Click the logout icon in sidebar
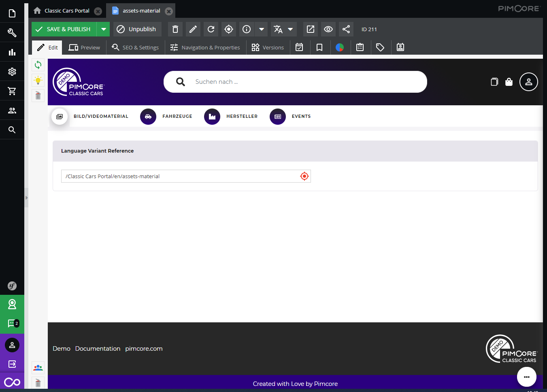The image size is (547, 392). [x=12, y=364]
